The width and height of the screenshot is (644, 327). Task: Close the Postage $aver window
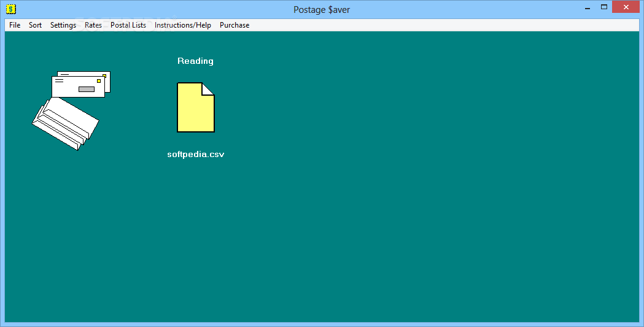tap(626, 7)
